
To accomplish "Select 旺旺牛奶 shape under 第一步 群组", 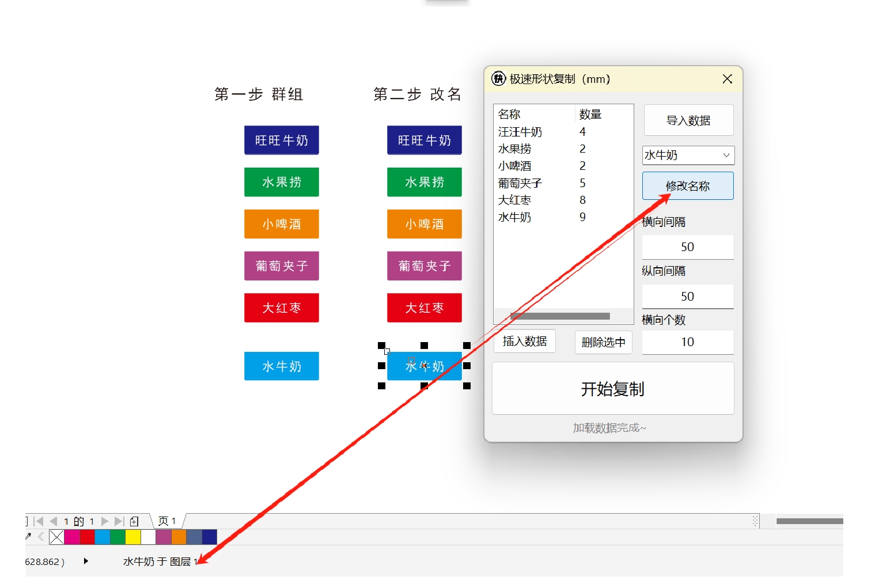I will 282,141.
